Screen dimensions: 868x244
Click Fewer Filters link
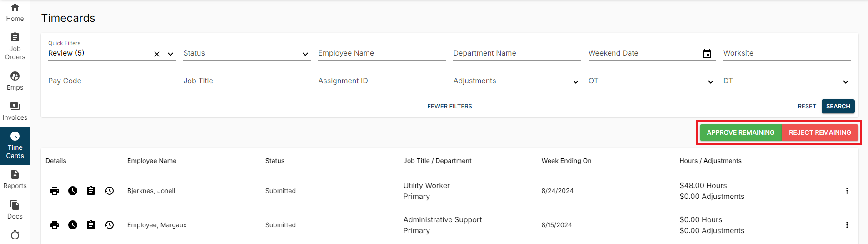point(449,106)
